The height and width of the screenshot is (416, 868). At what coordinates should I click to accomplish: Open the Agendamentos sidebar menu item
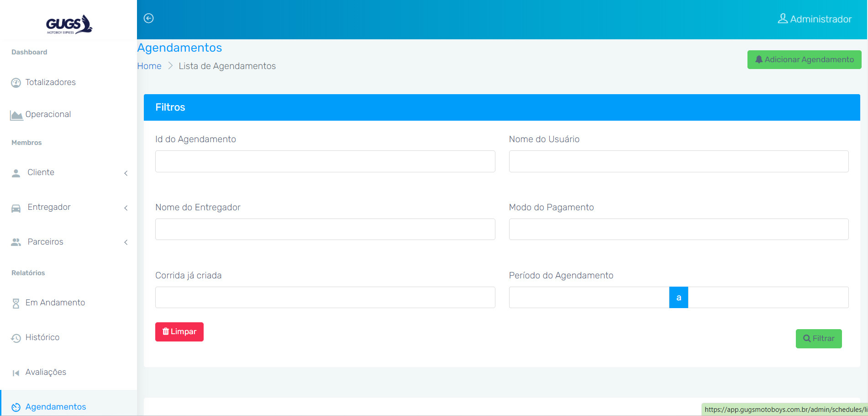click(x=55, y=406)
